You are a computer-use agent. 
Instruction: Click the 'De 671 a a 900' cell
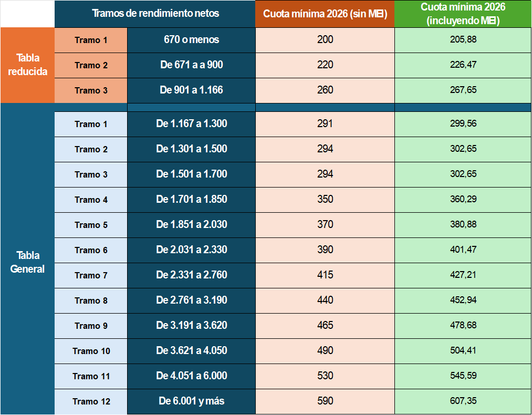[x=191, y=65]
